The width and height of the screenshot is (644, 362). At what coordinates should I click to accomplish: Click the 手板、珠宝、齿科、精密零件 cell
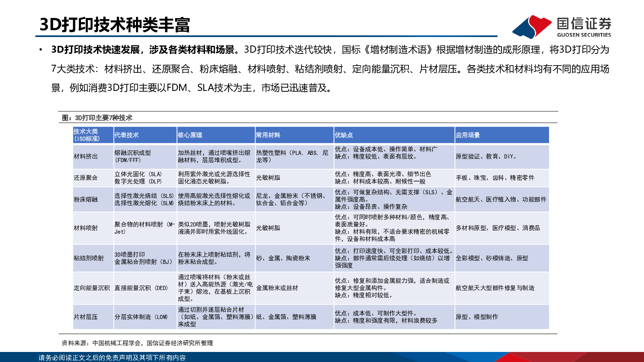[x=495, y=178]
